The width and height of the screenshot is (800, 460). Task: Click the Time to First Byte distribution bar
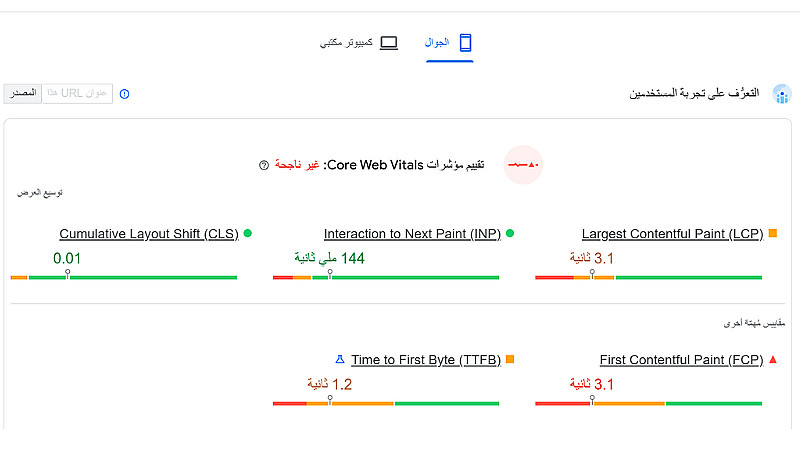[386, 403]
